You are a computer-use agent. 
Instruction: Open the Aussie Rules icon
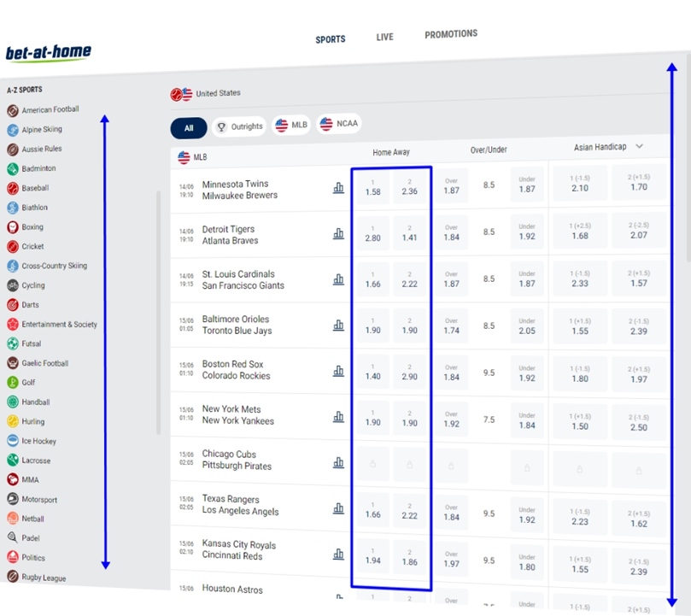point(13,150)
